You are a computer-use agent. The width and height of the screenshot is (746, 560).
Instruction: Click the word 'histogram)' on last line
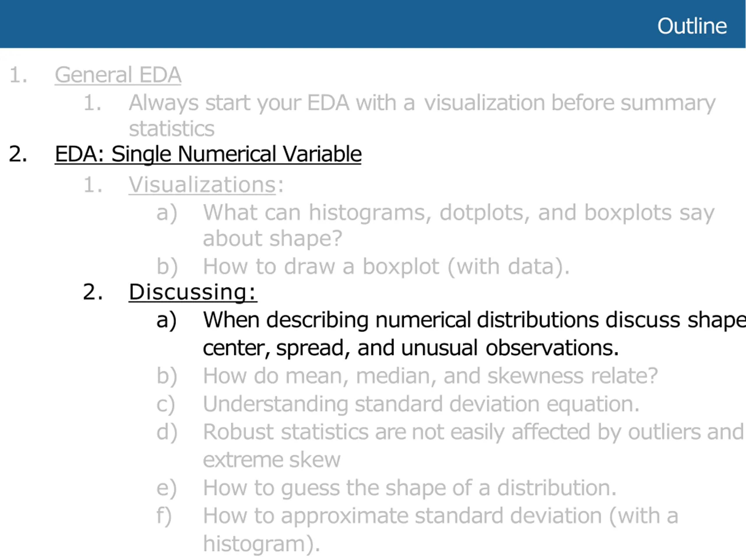click(261, 544)
